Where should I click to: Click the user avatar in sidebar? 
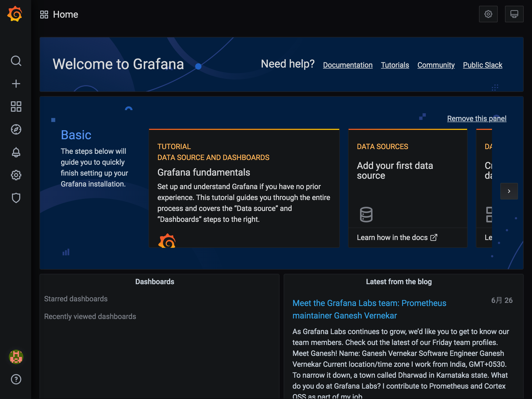tap(16, 357)
